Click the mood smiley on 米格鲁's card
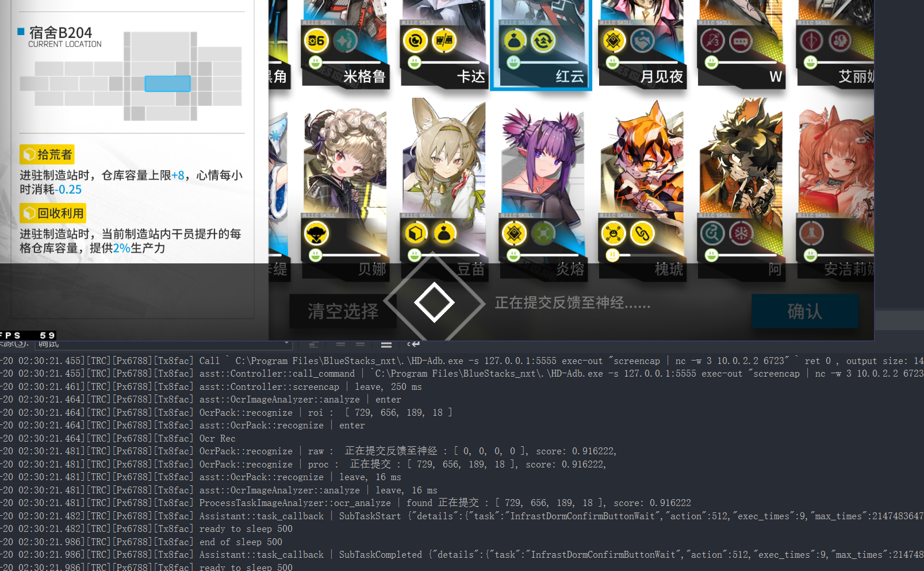This screenshot has width=924, height=571. tap(315, 63)
